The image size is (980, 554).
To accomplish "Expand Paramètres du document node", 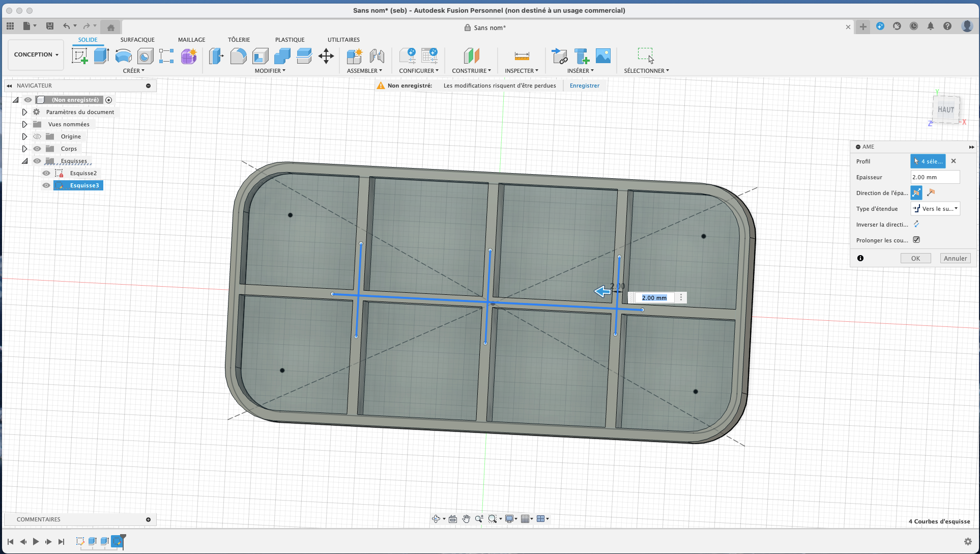I will (24, 112).
